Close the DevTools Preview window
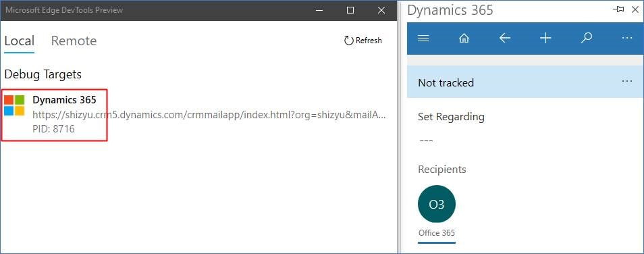Screen dimensions: 644x254 click(381, 10)
